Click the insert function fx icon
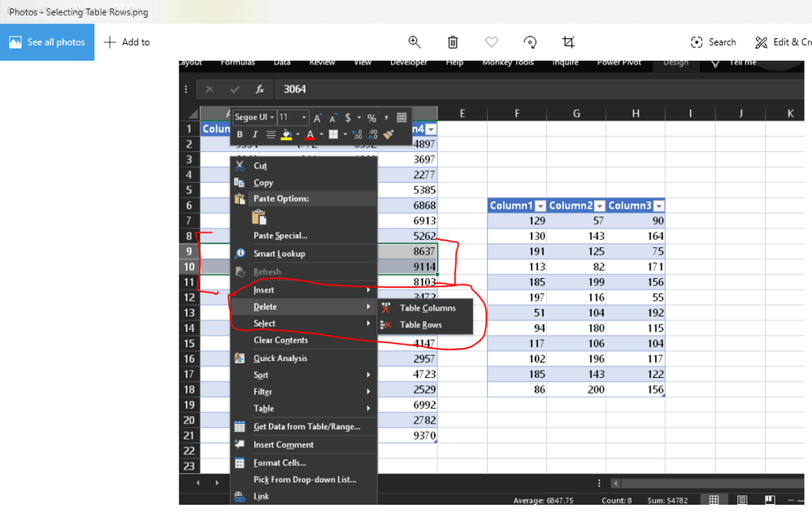812x517 pixels. click(x=260, y=89)
